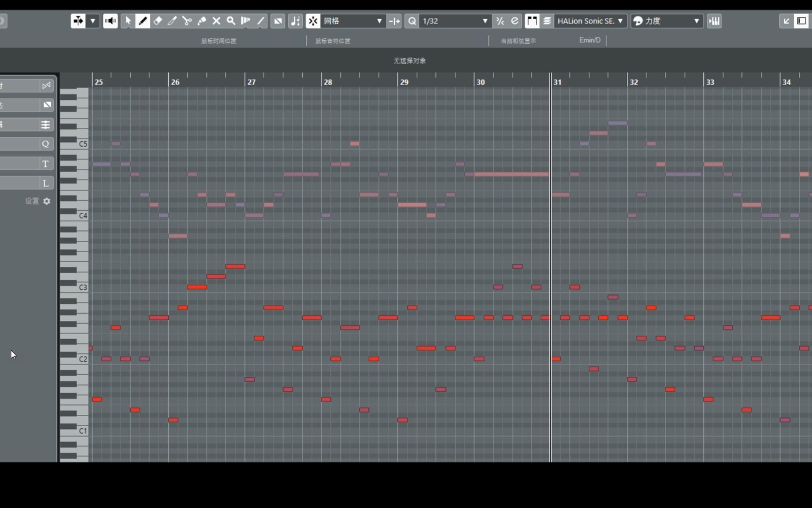This screenshot has height=508, width=812.
Task: Click bar 29 on the ruler
Action: tap(404, 82)
